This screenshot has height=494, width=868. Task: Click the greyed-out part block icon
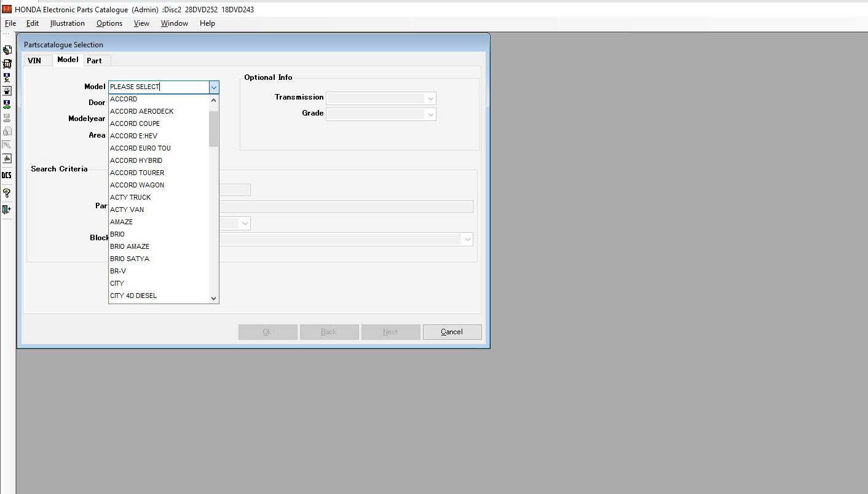[x=7, y=131]
